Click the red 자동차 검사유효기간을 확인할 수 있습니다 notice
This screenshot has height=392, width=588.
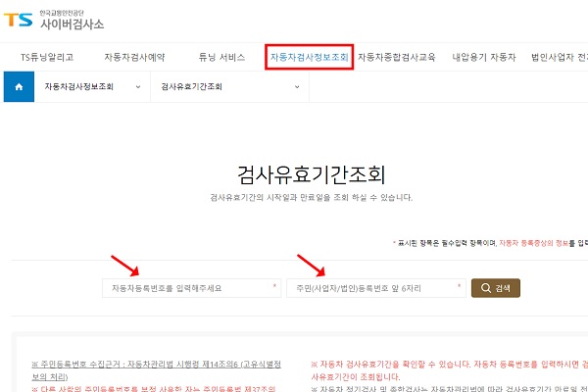[449, 370]
